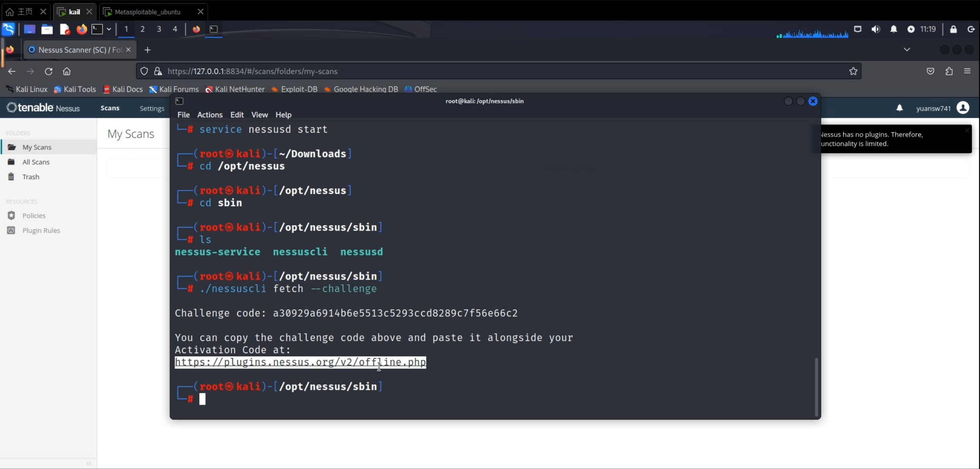
Task: Open the list all tabs chevron
Action: 907,50
